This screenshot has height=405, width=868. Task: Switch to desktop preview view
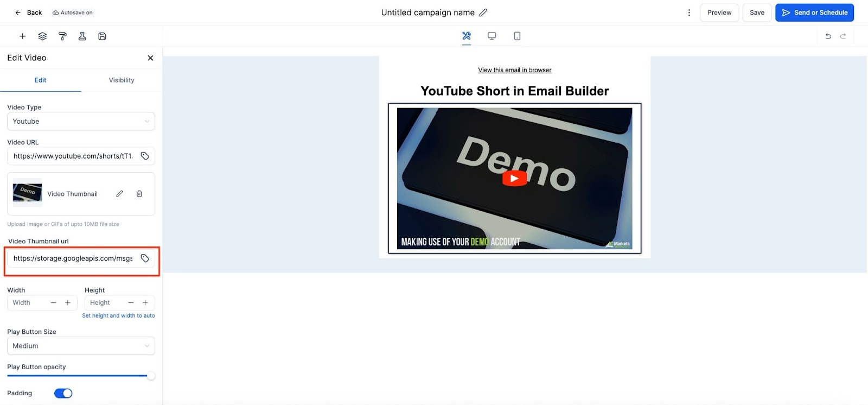click(492, 36)
